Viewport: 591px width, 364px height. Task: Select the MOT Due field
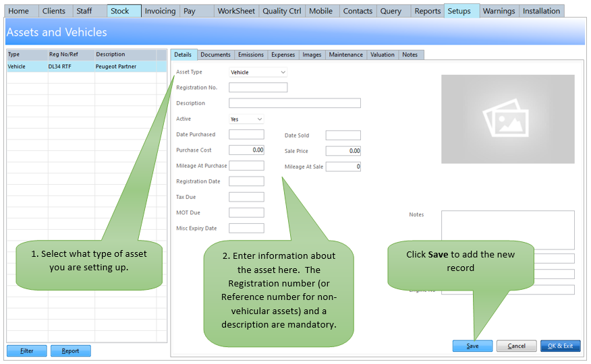(246, 213)
